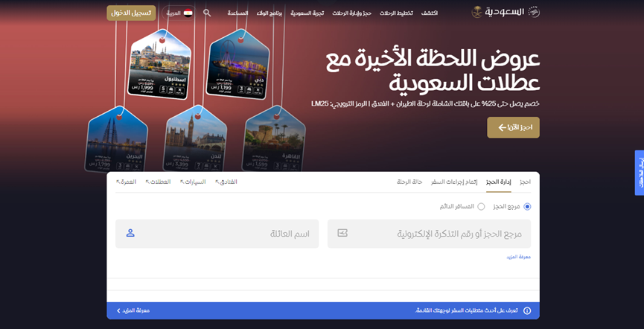Expand travel requirements banner chevron (معرفة المزيد)
The image size is (644, 329).
118,310
